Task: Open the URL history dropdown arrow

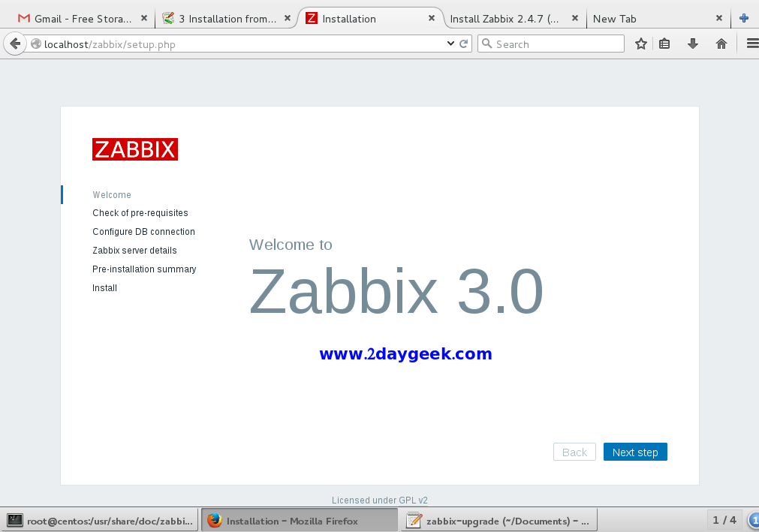Action: click(450, 44)
